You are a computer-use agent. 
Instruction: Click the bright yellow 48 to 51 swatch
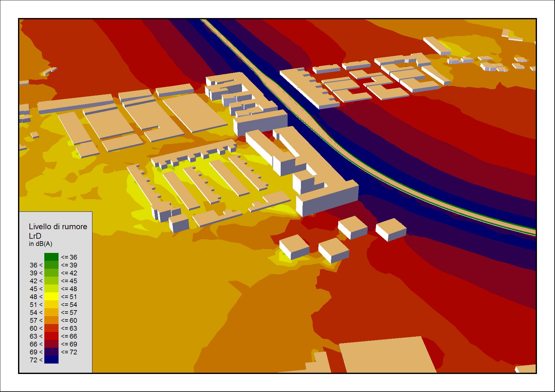(x=51, y=296)
